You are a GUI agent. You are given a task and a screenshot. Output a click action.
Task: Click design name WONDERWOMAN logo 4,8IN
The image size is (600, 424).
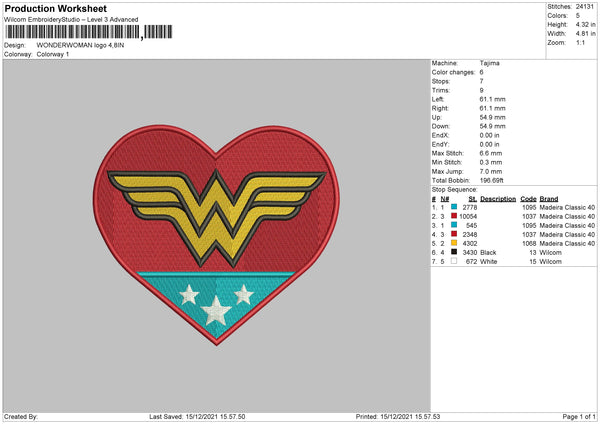coord(80,45)
